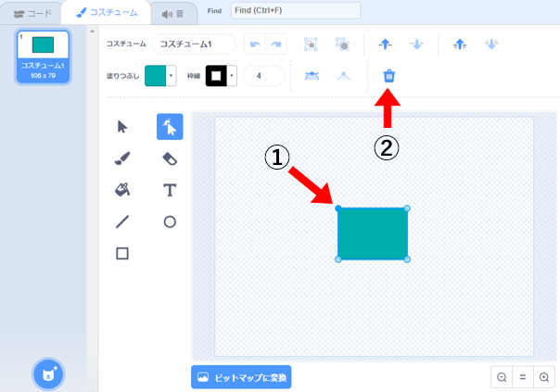Select the Brush tool
Image resolution: width=560 pixels, height=392 pixels.
122,158
